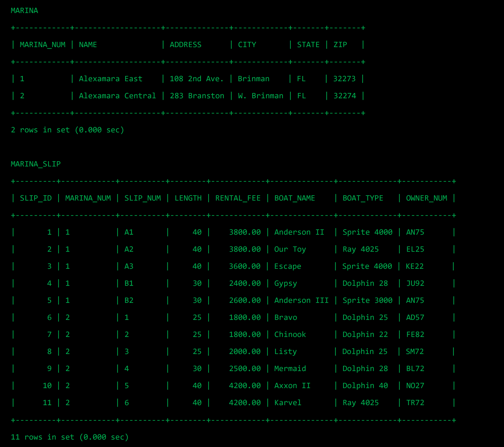
Task: Click the RENTAL_FEE column header
Action: 237,198
